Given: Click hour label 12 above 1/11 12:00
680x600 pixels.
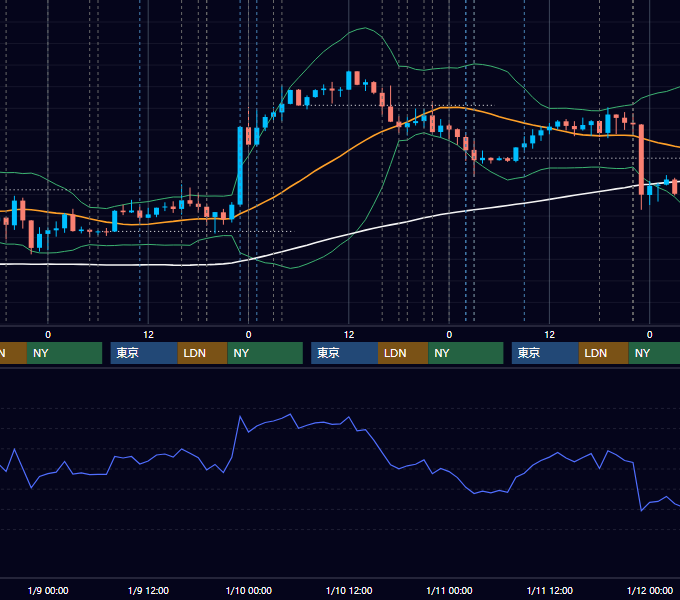Looking at the screenshot, I should click(549, 335).
